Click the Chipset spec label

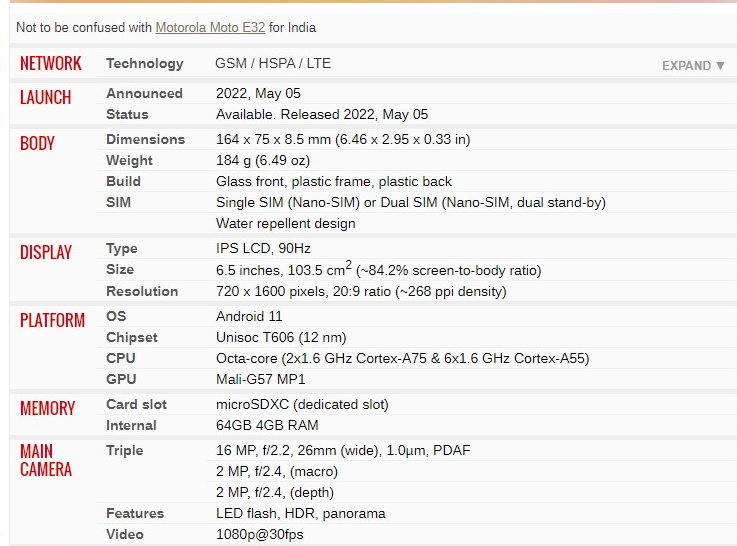[132, 337]
